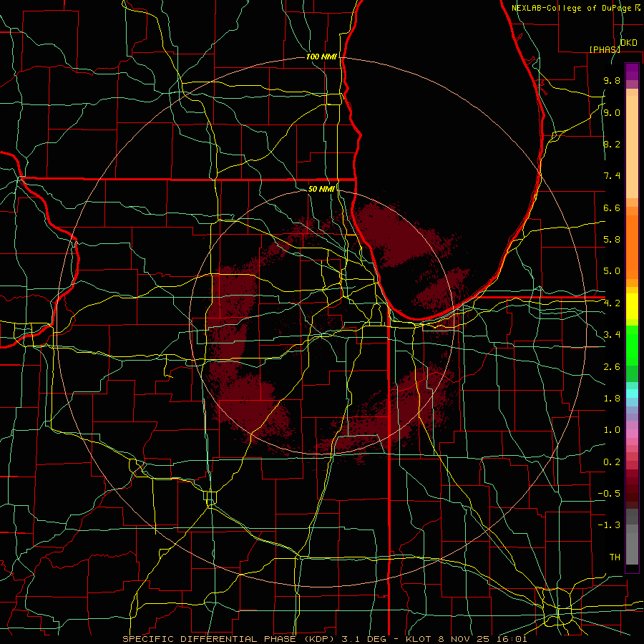Click the 6.6 legend value

612,208
